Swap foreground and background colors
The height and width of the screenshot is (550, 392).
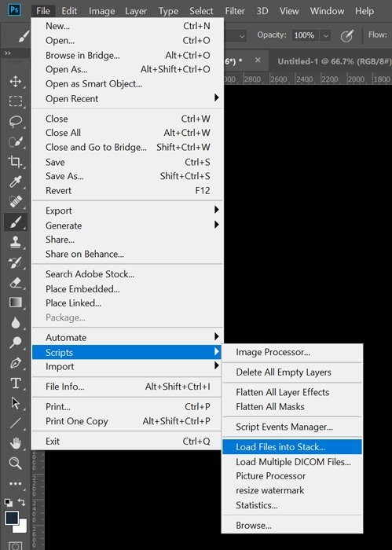[x=21, y=502]
